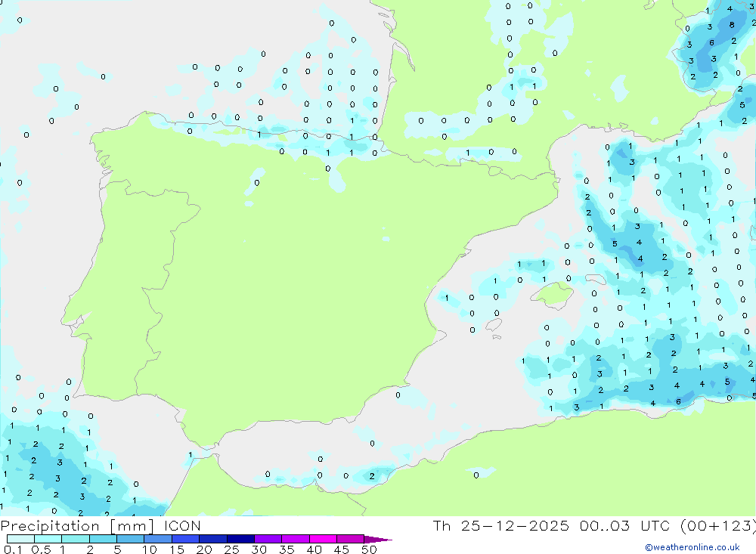Pick the 10–15 mm legend color swatch
The height and width of the screenshot is (554, 756).
[158, 539]
